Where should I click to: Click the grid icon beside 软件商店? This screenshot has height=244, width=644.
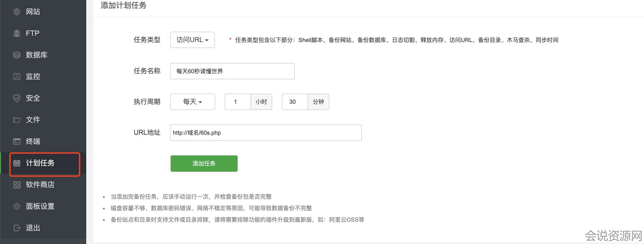point(17,185)
